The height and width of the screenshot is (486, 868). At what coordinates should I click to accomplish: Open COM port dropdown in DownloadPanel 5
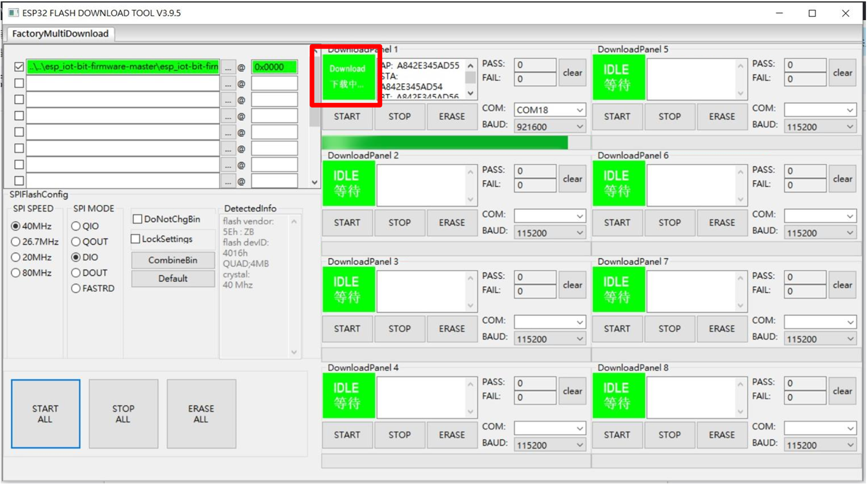820,110
